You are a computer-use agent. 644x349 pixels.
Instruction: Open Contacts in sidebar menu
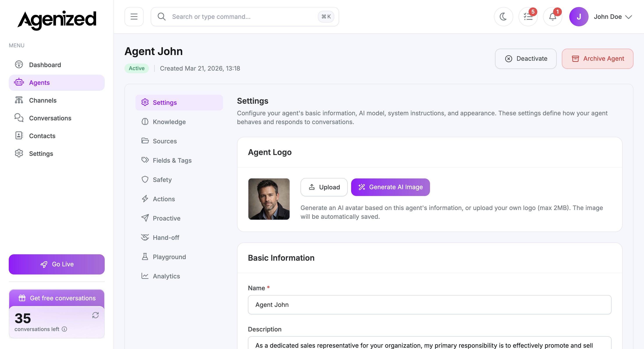(x=57, y=136)
